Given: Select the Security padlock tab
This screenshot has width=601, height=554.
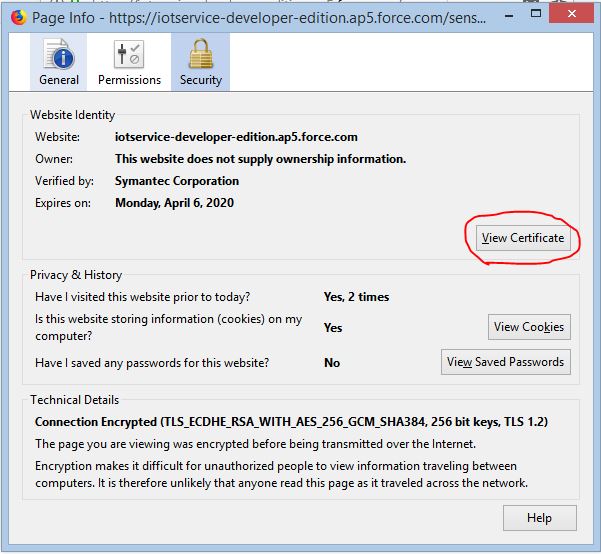Looking at the screenshot, I should [200, 62].
